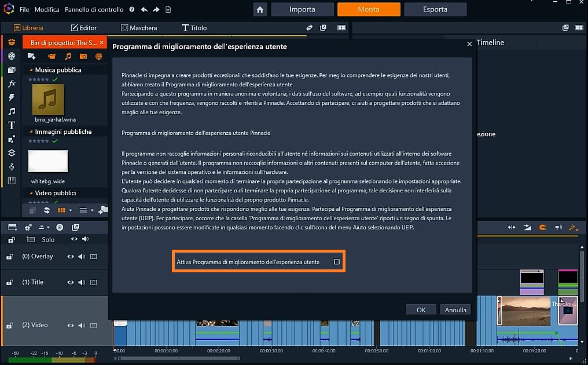Open the titles T sidebar category
The image size is (588, 365).
(x=12, y=125)
